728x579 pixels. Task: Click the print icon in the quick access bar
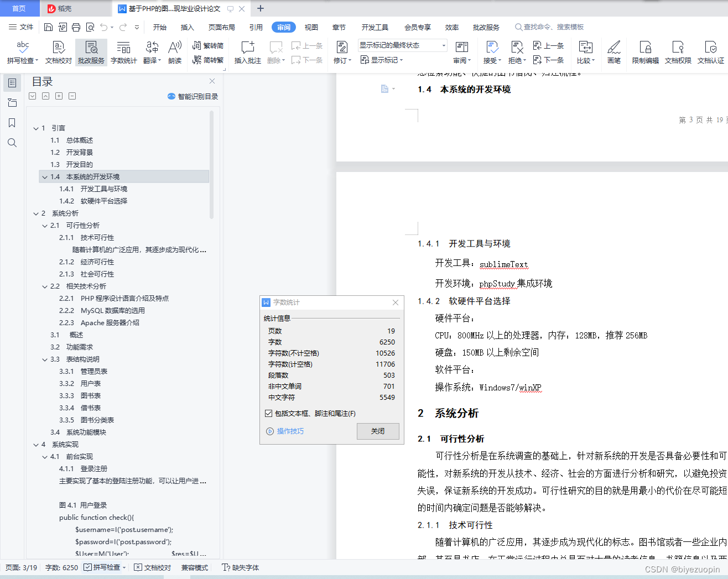[76, 27]
